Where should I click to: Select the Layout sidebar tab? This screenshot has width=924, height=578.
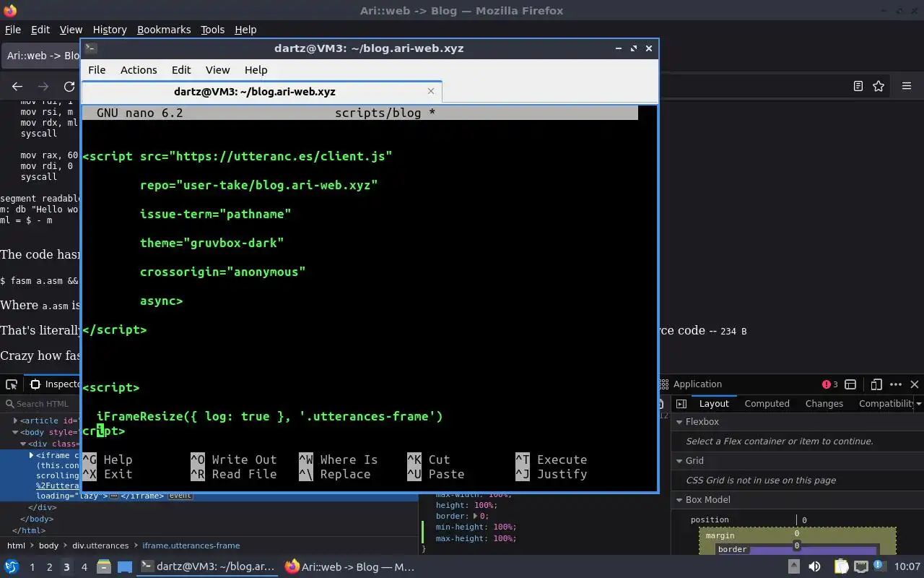pos(714,404)
